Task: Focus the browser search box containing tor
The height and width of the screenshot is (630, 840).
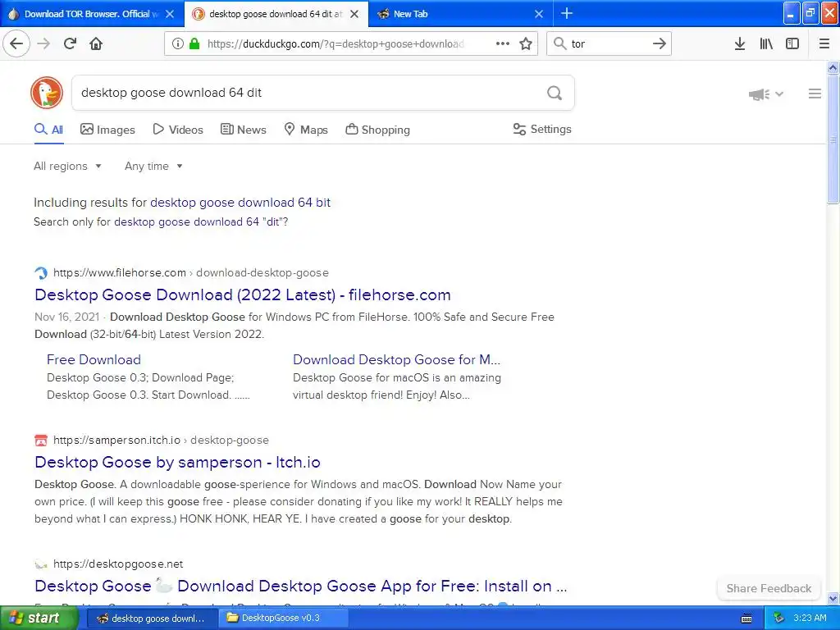Action: click(x=608, y=43)
